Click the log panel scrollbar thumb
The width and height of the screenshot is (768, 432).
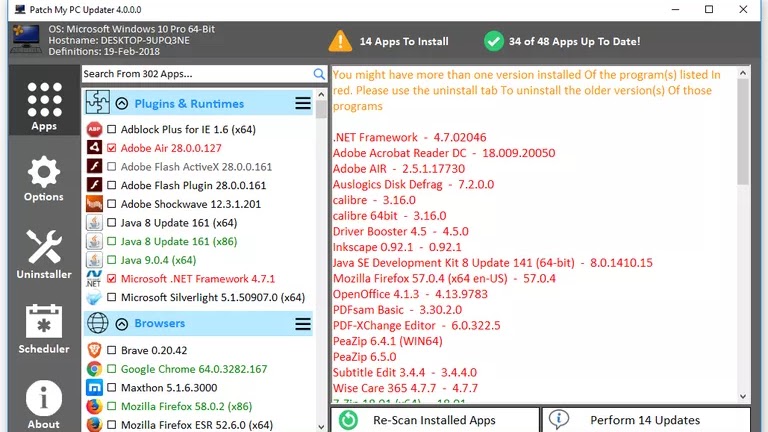click(x=743, y=132)
